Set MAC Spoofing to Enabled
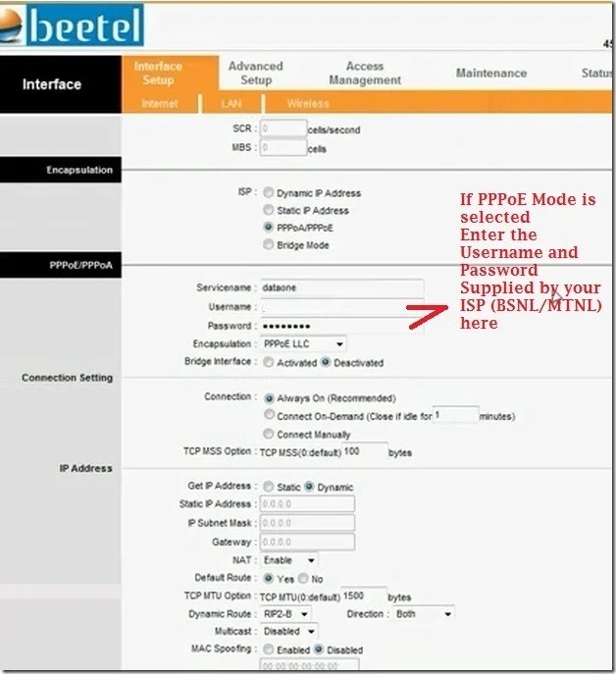The width and height of the screenshot is (616, 674). pos(268,649)
